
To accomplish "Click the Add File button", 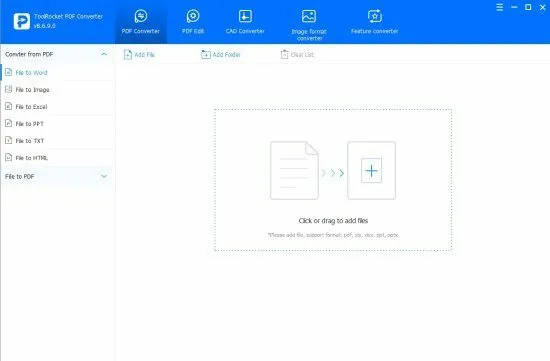I will [x=139, y=55].
